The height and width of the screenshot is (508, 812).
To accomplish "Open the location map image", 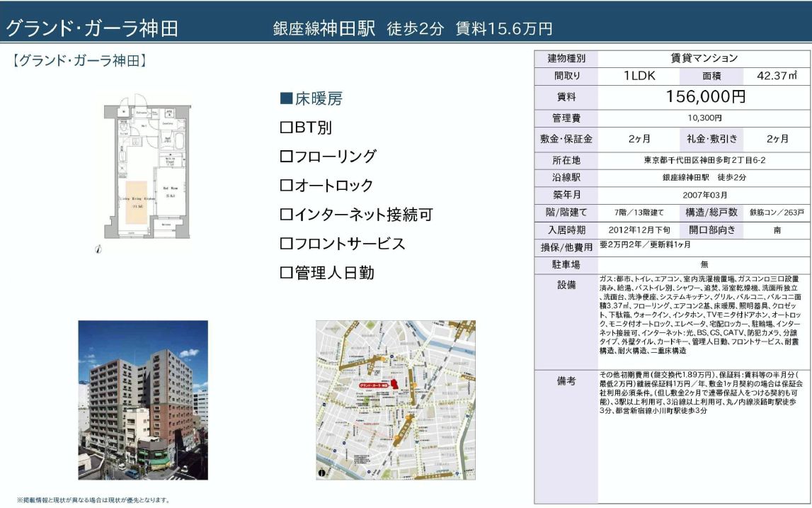I will [396, 400].
